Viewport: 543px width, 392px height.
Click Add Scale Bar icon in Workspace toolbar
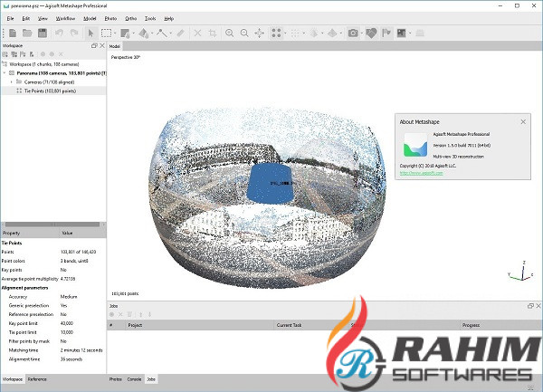(x=33, y=54)
